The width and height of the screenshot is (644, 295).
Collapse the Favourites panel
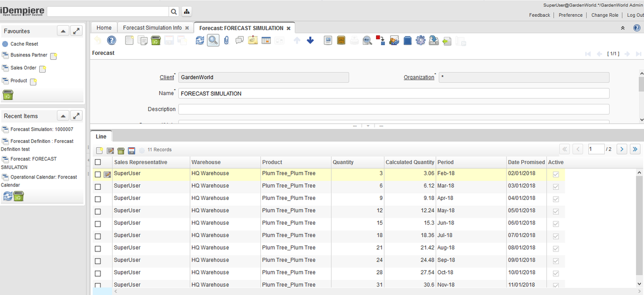tap(62, 32)
